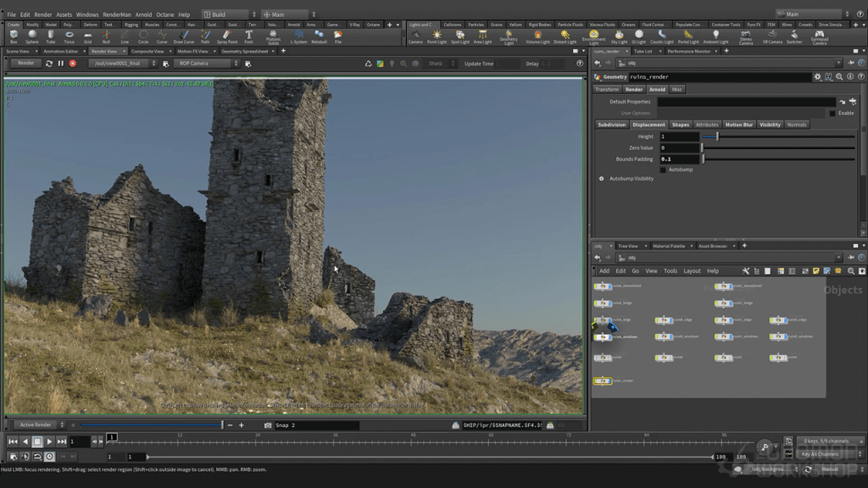Screen dimensions: 868x488
Task: Choose the Draw Curve tool
Action: pyautogui.click(x=183, y=36)
